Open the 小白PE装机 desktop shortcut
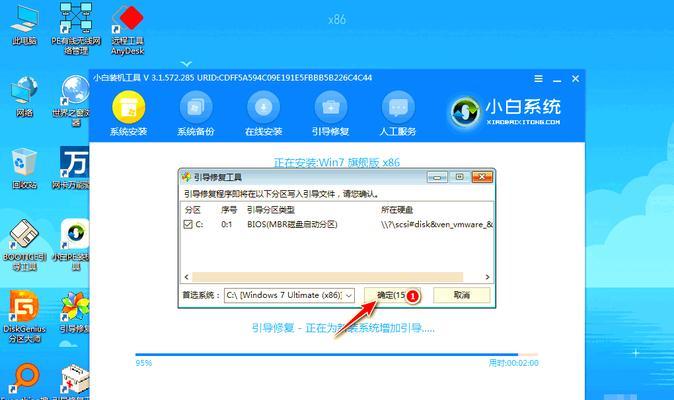The image size is (674, 400). [71, 245]
